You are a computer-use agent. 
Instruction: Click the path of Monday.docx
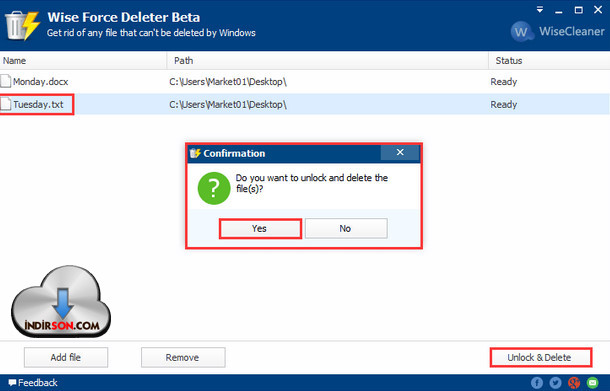pos(228,82)
